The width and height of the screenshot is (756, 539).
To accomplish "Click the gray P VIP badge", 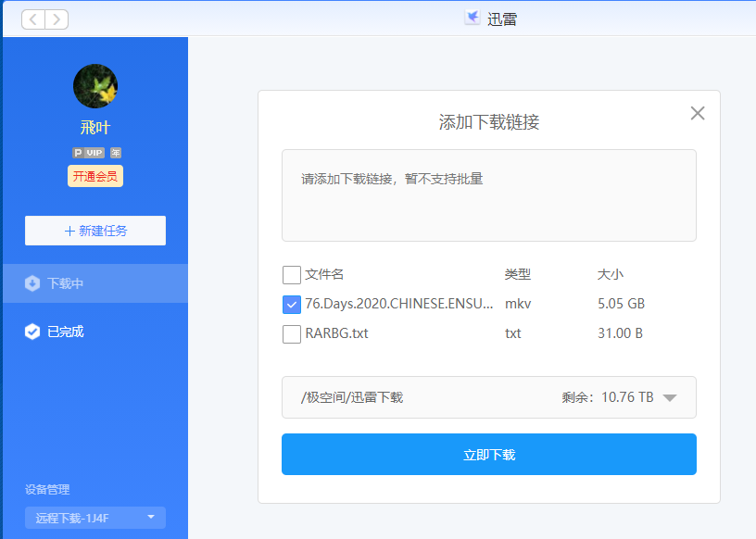I will click(x=88, y=153).
